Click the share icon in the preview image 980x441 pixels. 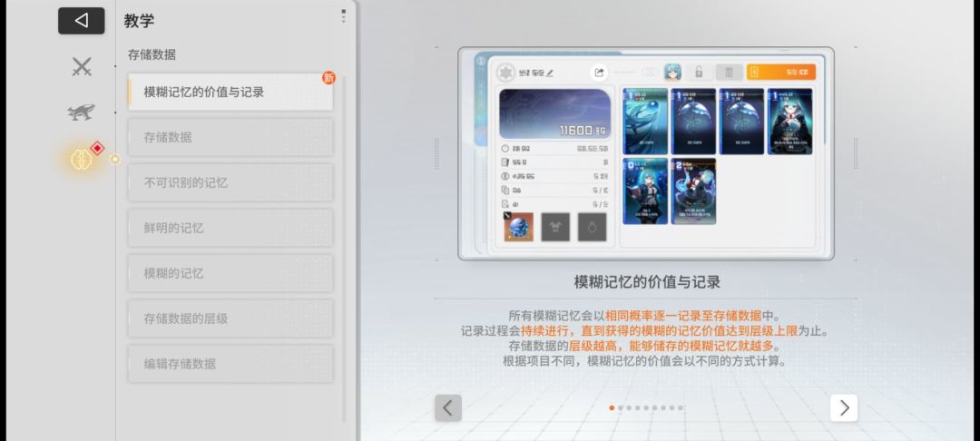[x=599, y=73]
